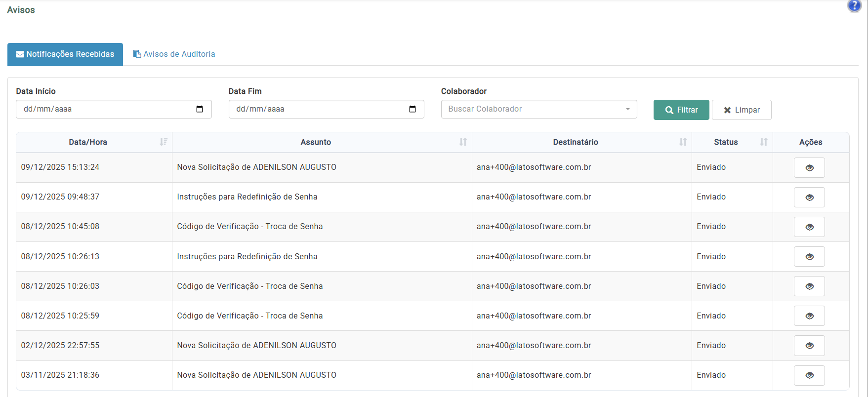Click eye icon for 08/12/2025 10:26:13 row
Screen dimensions: 868x397
(x=809, y=257)
